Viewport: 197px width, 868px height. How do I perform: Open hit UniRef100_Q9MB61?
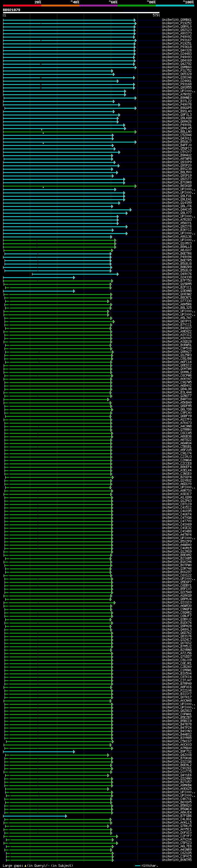[x=177, y=20]
